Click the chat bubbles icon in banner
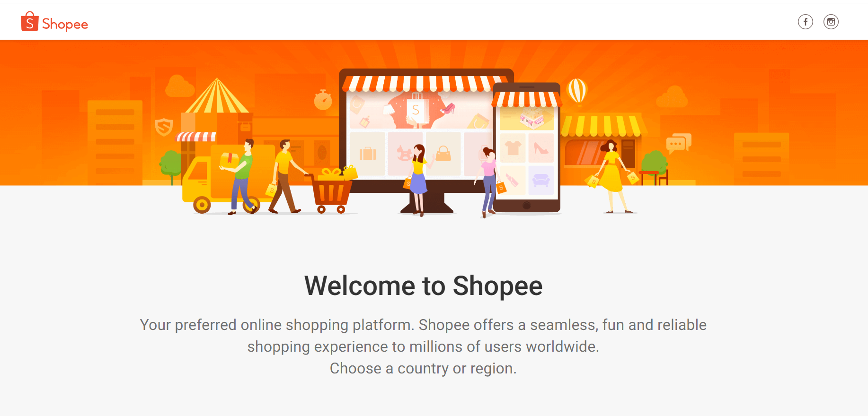The height and width of the screenshot is (416, 868). pos(679,143)
